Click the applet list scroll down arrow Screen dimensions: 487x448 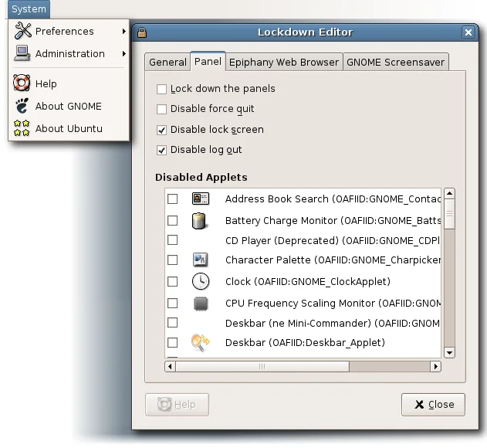click(x=449, y=352)
